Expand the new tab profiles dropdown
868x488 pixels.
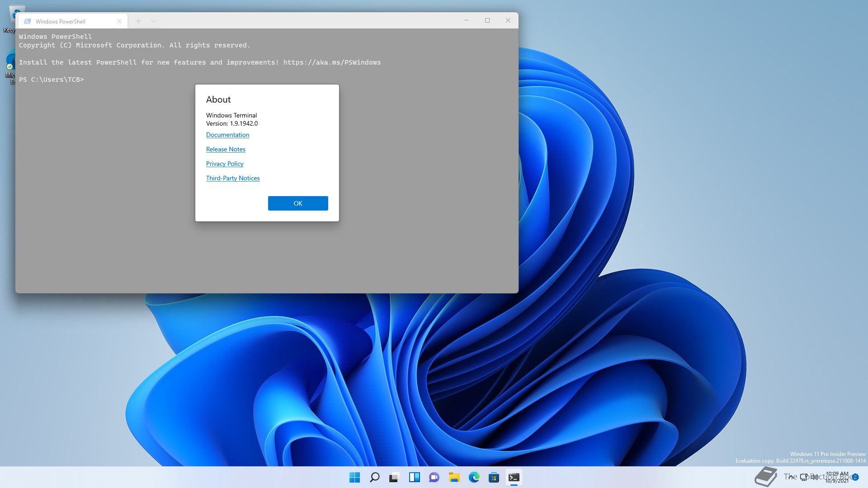(154, 21)
